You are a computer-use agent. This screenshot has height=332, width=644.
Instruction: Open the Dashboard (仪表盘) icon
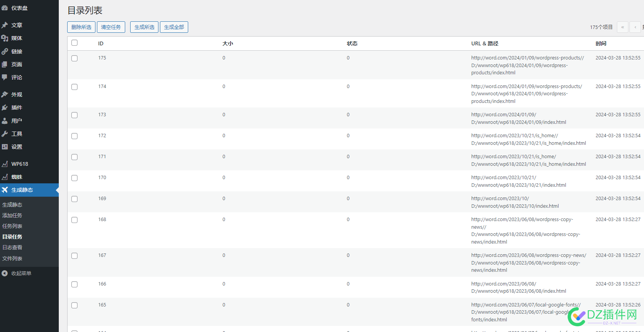point(5,8)
